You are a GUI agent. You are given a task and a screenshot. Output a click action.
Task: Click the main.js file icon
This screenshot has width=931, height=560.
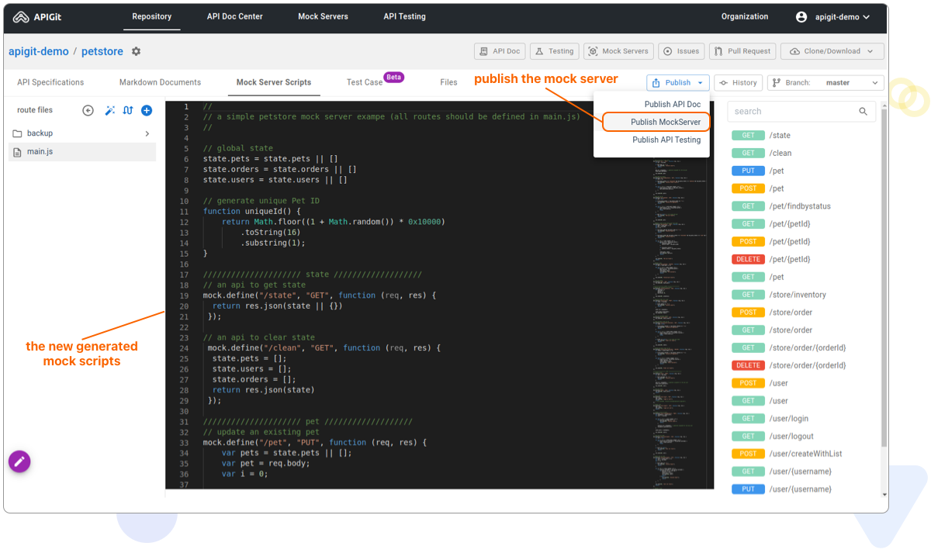[x=18, y=152]
